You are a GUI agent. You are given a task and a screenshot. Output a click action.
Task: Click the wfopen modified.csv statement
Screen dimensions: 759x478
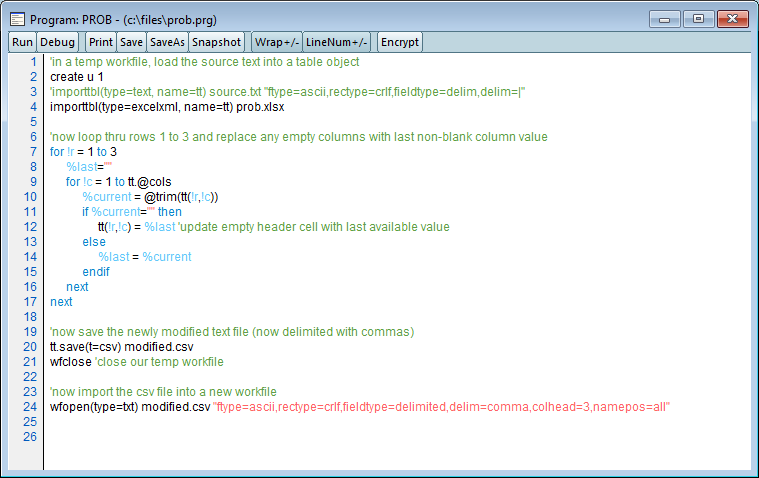pyautogui.click(x=129, y=407)
